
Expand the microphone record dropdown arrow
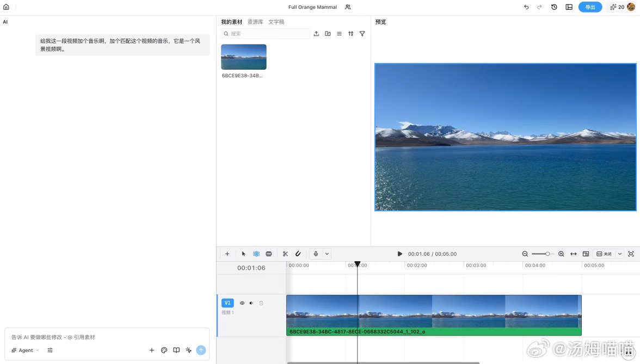[x=327, y=254]
